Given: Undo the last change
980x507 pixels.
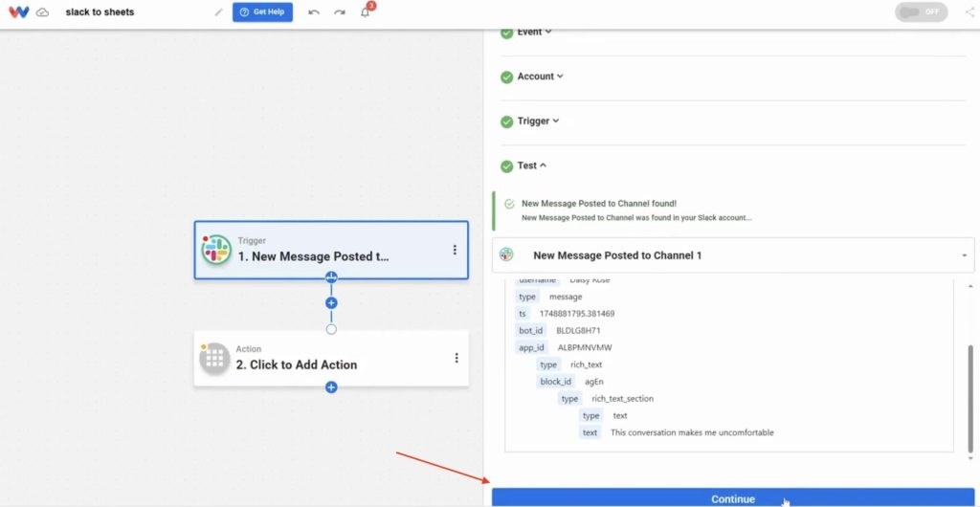Looking at the screenshot, I should point(314,12).
